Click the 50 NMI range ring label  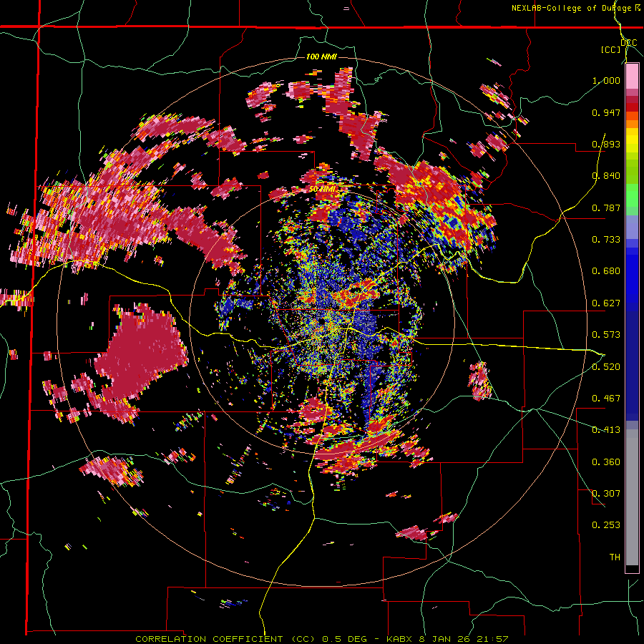tap(323, 189)
